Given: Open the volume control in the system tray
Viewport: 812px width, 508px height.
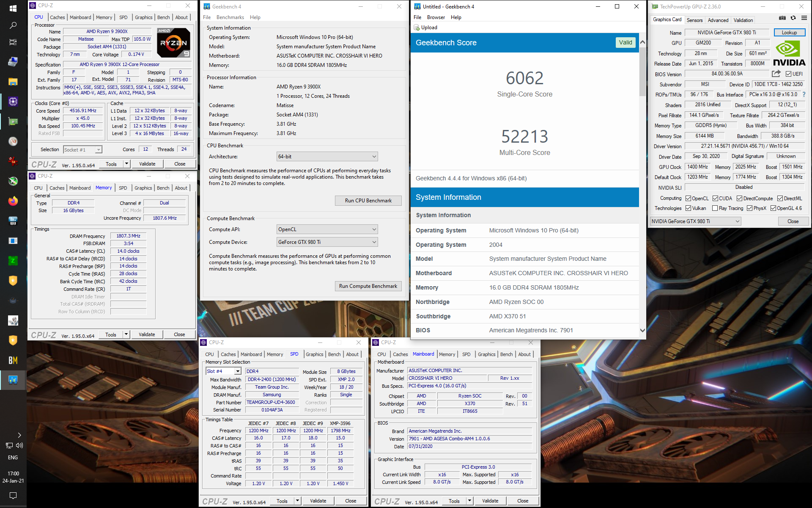Looking at the screenshot, I should [19, 445].
